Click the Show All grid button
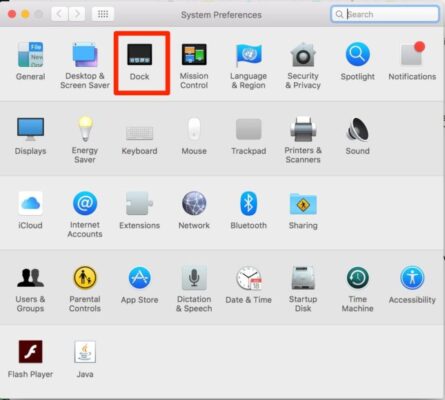The width and height of the screenshot is (445, 400). [103, 14]
